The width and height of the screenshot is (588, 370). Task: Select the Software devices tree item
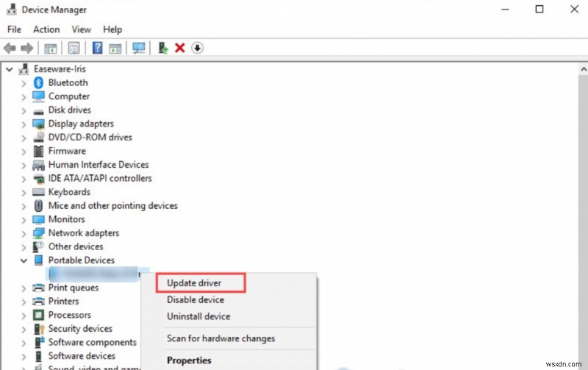tap(82, 356)
